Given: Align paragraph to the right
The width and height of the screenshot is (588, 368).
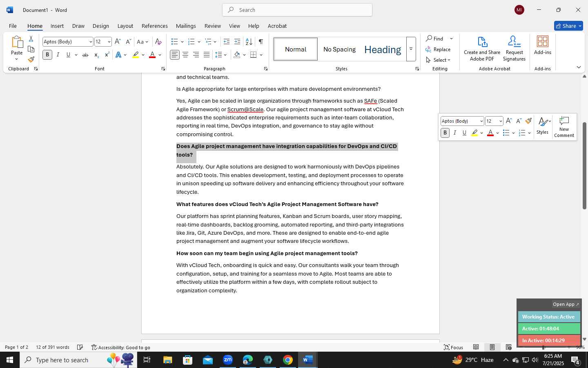Looking at the screenshot, I should 196,55.
